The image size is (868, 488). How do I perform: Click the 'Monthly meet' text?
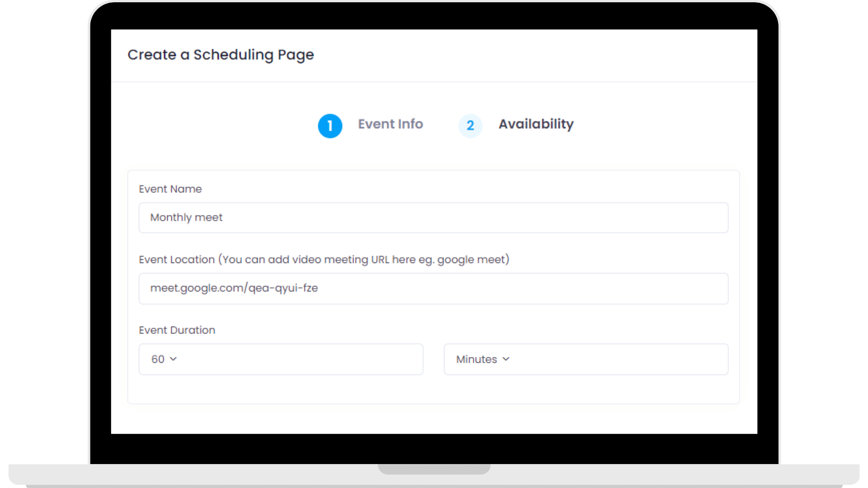pyautogui.click(x=186, y=218)
